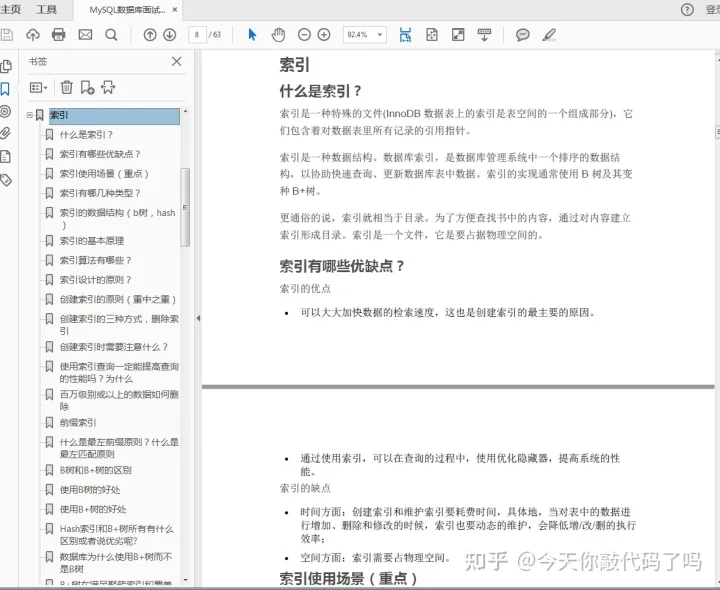Viewport: 720px width, 590px height.
Task: Click the bookmark list scroll up arrow
Action: (185, 112)
